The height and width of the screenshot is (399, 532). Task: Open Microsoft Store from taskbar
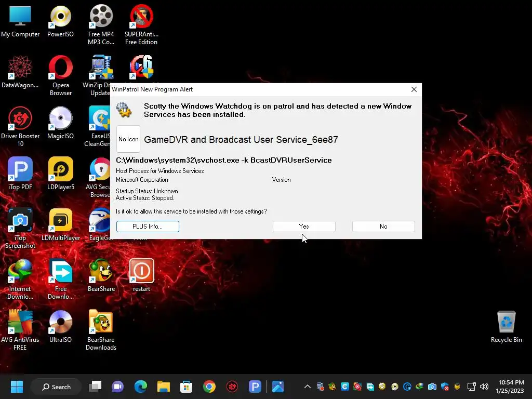point(187,387)
